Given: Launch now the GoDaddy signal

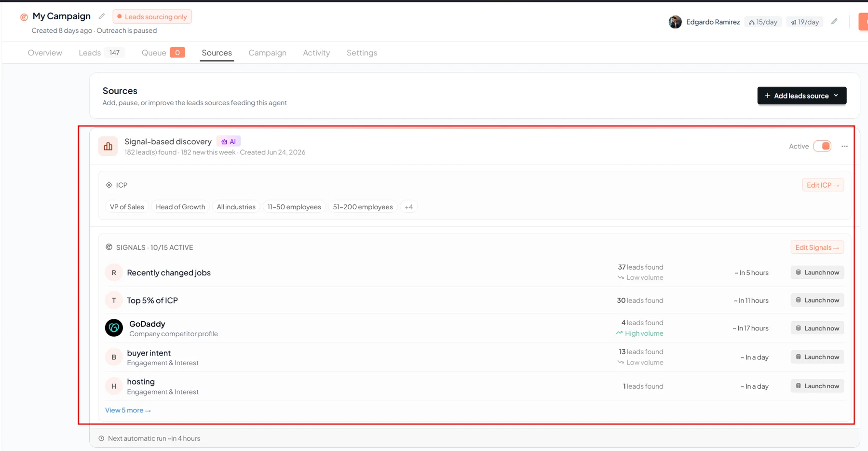Looking at the screenshot, I should tap(817, 328).
